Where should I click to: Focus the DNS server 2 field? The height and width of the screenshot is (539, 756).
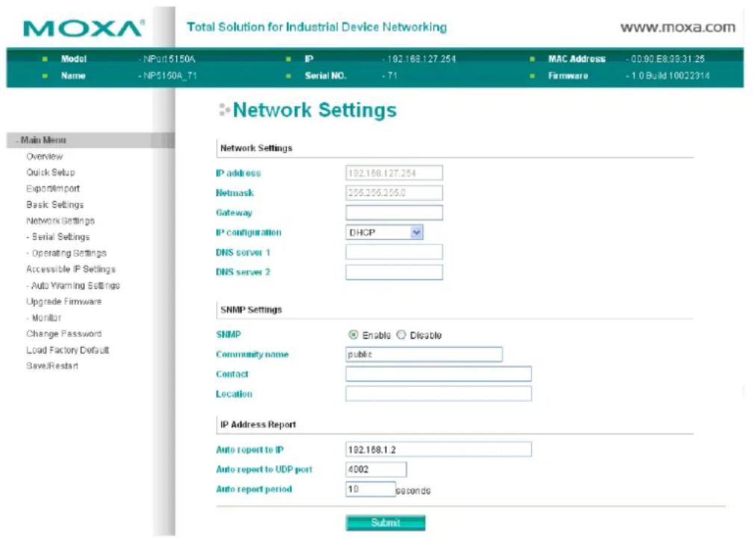pyautogui.click(x=394, y=272)
